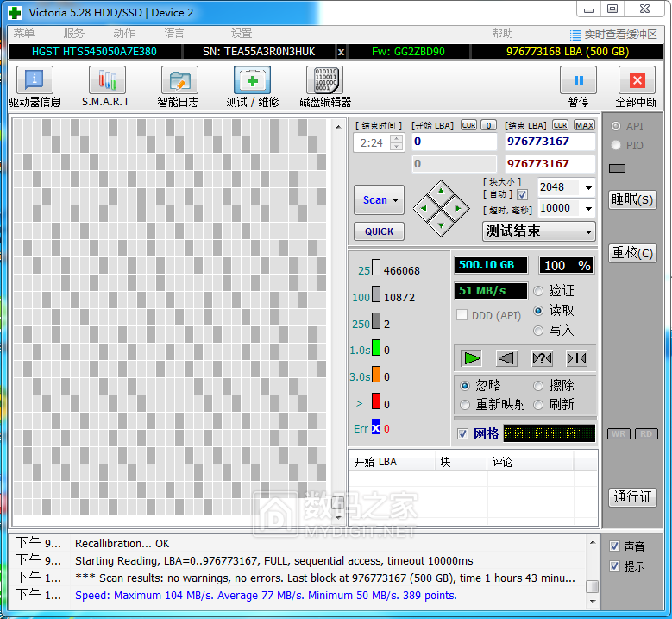The image size is (672, 619).
Task: Open the 测试结束 end-of-test action dropdown
Action: (x=538, y=231)
